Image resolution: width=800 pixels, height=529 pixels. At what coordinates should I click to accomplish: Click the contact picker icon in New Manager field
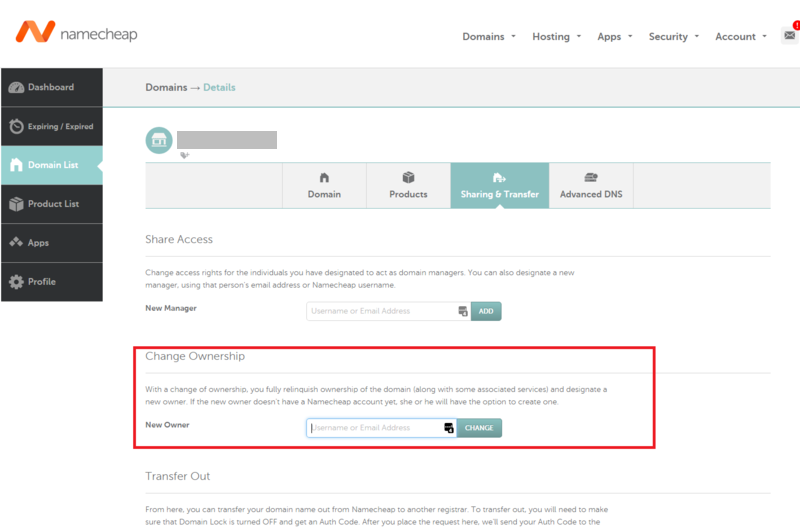coord(463,312)
